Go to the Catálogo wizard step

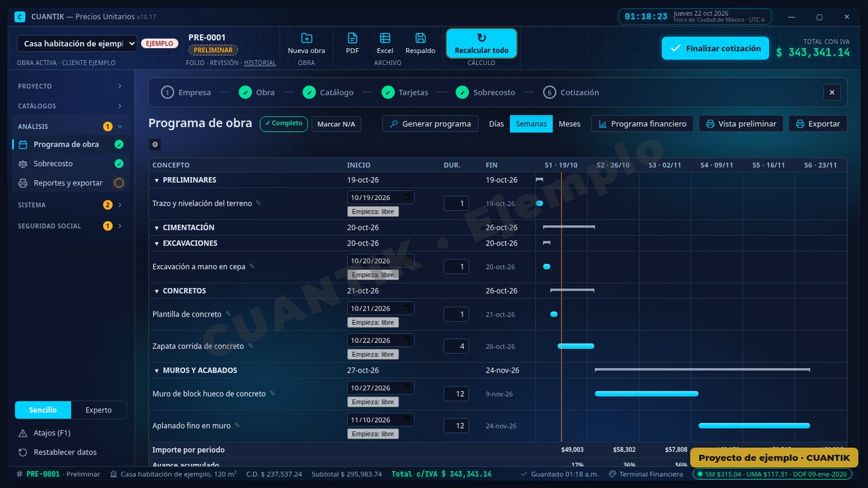(x=328, y=92)
